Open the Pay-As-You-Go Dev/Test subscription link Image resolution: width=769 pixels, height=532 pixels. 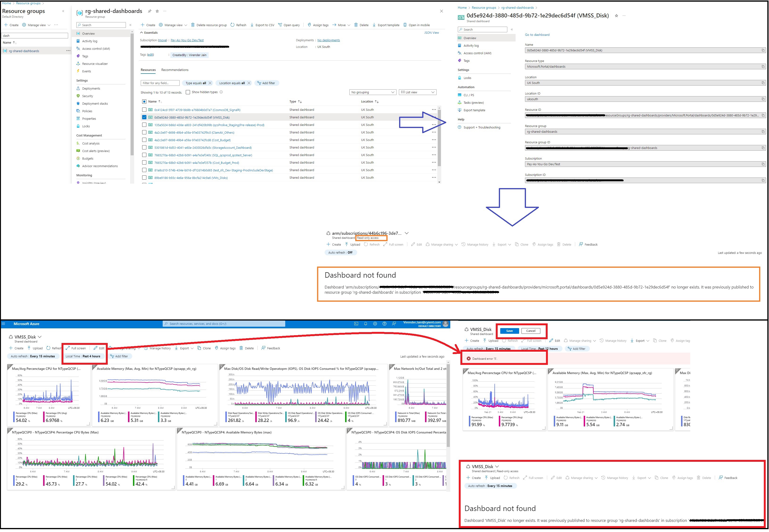pos(187,40)
